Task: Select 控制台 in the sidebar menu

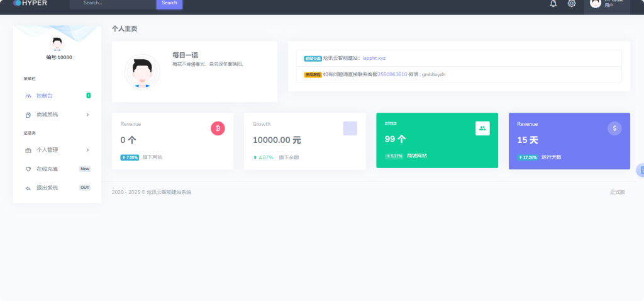Action: click(45, 96)
